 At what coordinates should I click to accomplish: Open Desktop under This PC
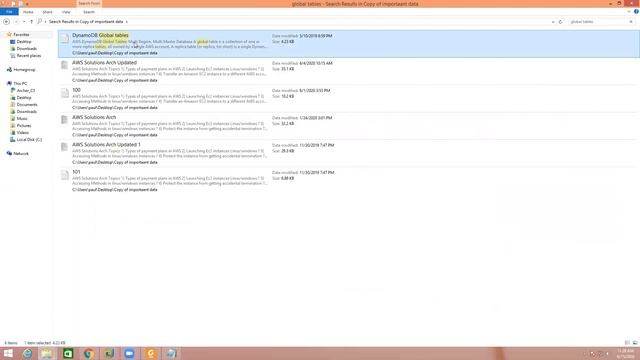click(24, 98)
